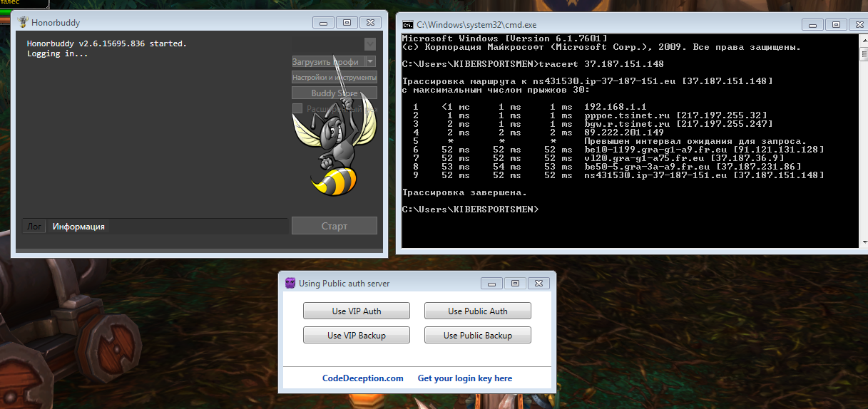Open the Buddy Store

click(x=334, y=93)
